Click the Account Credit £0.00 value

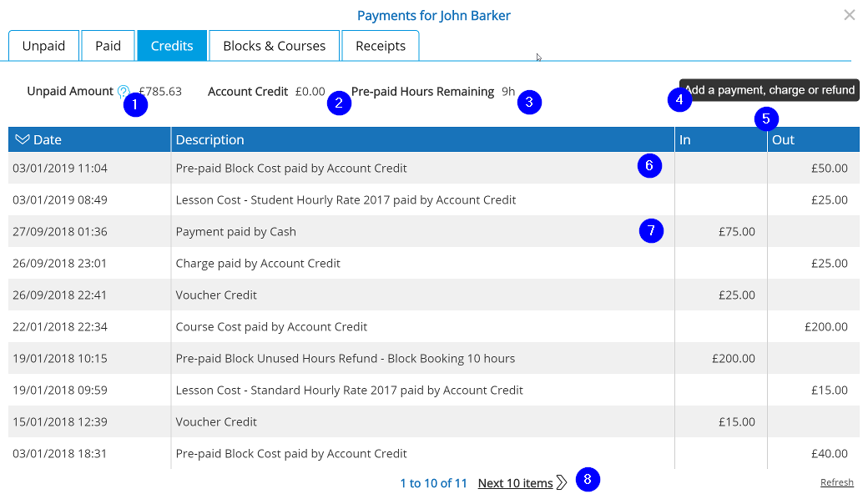[310, 91]
